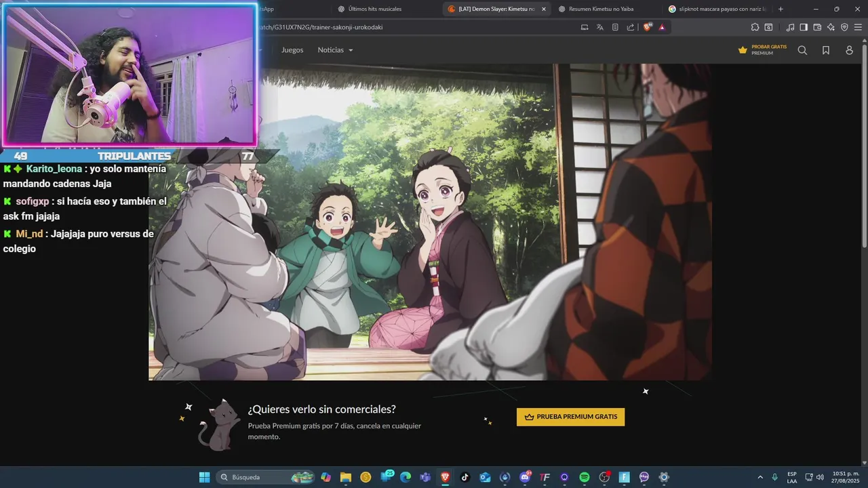Open the page translate icon in address bar

[600, 27]
